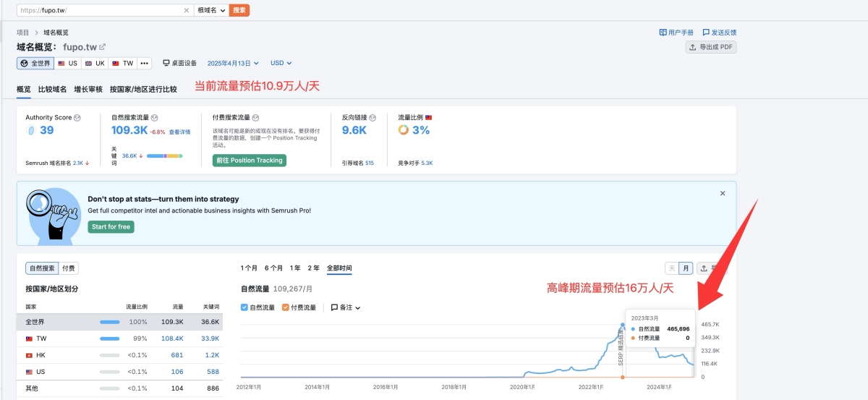Viewport: 868px width, 400px height.
Task: Click the 竞争对手 5.3K value
Action: coord(427,163)
